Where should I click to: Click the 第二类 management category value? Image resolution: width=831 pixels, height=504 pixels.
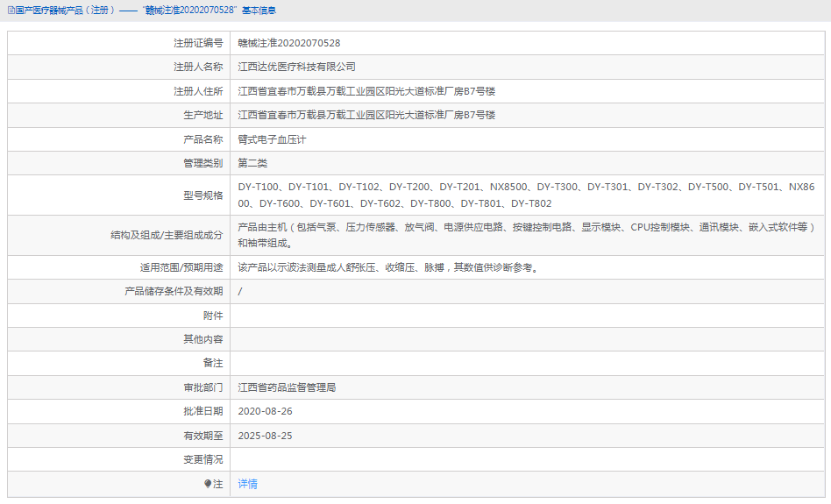252,163
